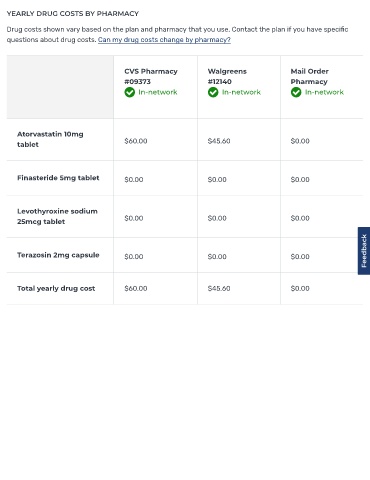Viewport: 370px width, 480px height.
Task: Click the 'In-network' text under Walgreens
Action: (x=241, y=92)
